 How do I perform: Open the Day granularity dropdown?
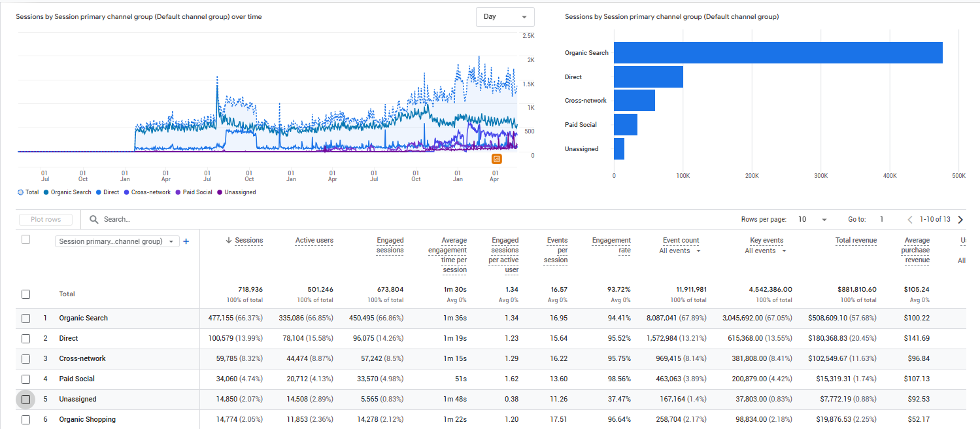tap(505, 17)
